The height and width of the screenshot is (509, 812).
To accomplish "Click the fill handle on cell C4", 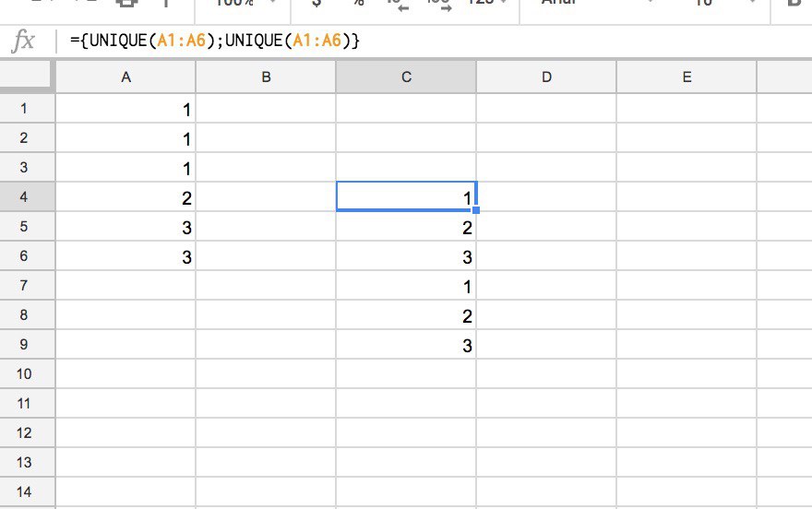I will click(x=475, y=210).
